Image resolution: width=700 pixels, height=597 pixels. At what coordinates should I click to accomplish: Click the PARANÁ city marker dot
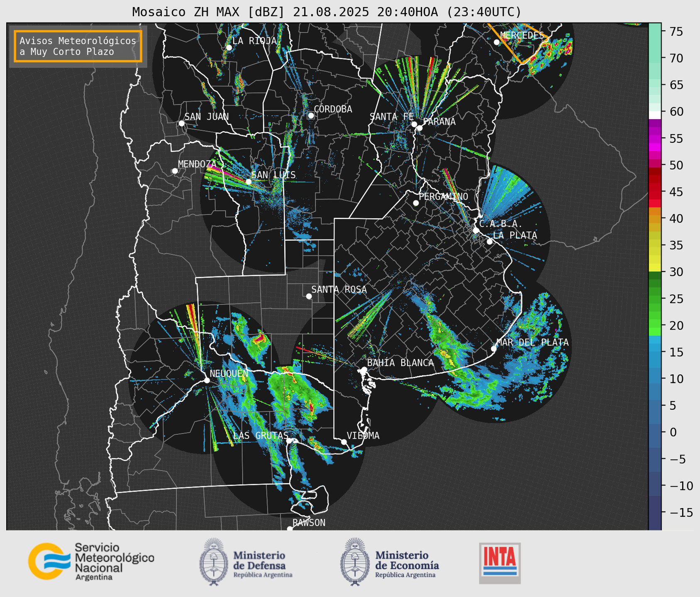(x=420, y=128)
